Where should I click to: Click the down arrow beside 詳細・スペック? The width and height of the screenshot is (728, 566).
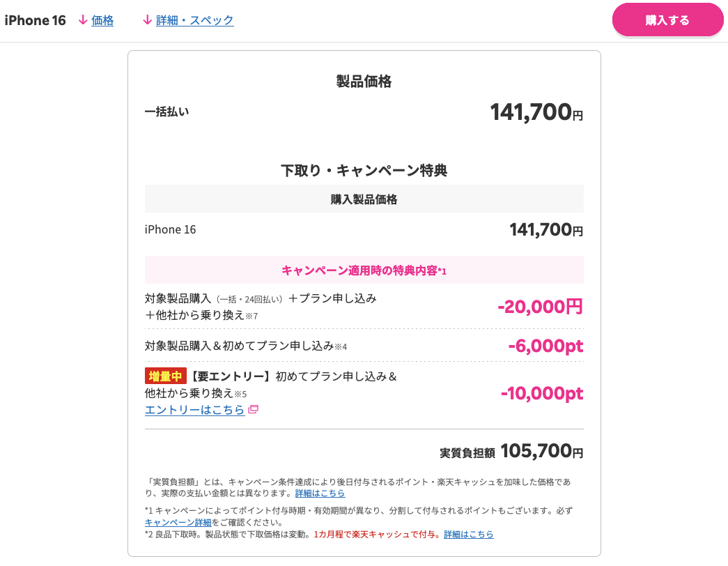pos(147,20)
